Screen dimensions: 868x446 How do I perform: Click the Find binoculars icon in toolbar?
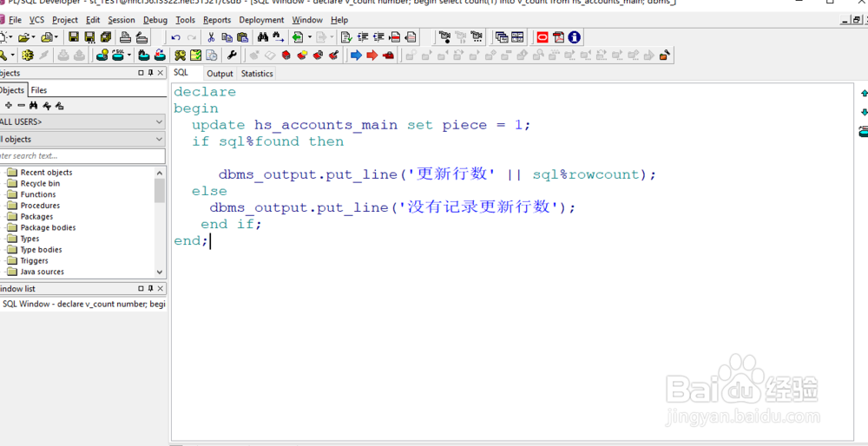click(x=263, y=37)
